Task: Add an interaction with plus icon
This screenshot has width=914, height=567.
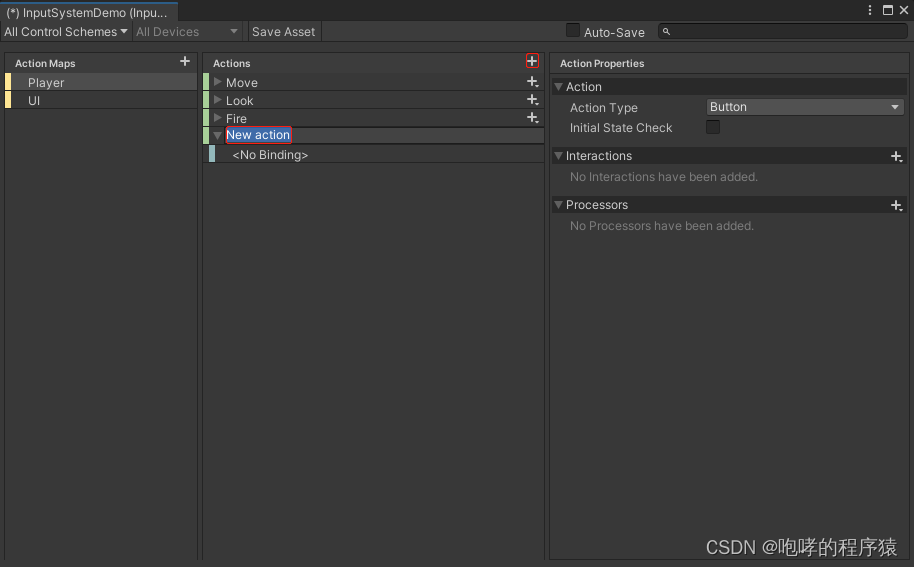Action: (x=897, y=156)
